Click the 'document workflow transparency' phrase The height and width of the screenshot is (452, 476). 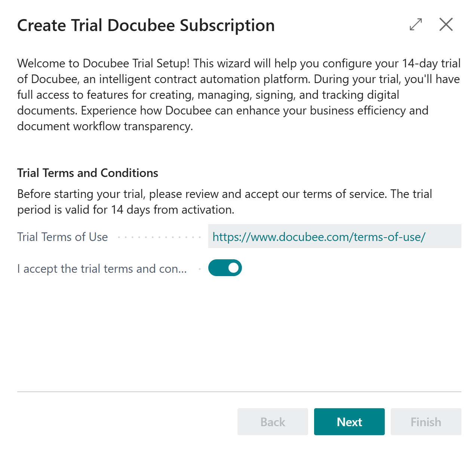point(105,126)
